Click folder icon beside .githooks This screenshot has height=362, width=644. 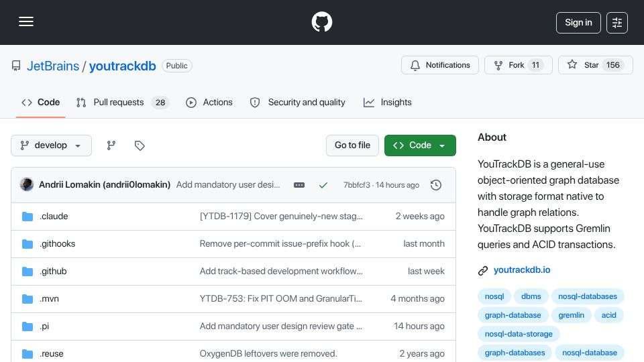click(x=28, y=244)
